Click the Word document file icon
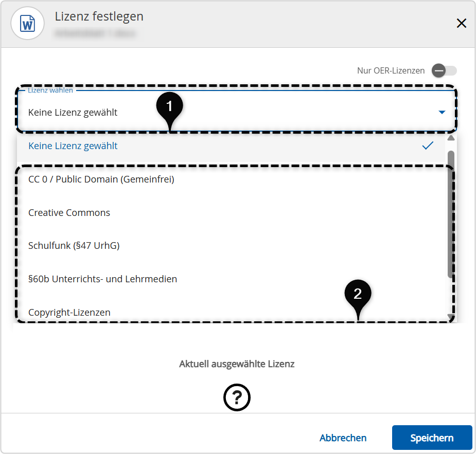Screen dimensions: 476x454 (27, 24)
